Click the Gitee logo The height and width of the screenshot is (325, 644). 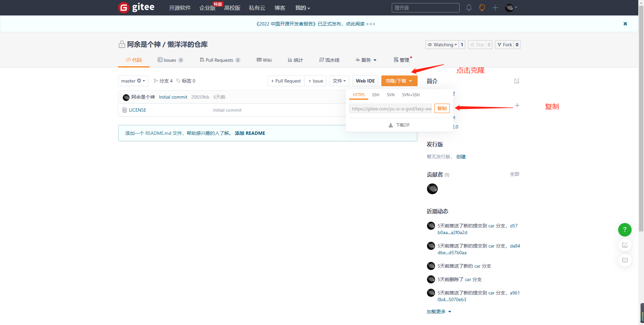click(136, 7)
